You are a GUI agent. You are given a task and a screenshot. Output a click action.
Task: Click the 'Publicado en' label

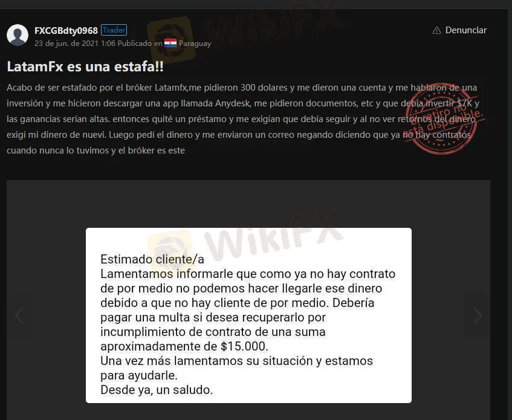140,44
